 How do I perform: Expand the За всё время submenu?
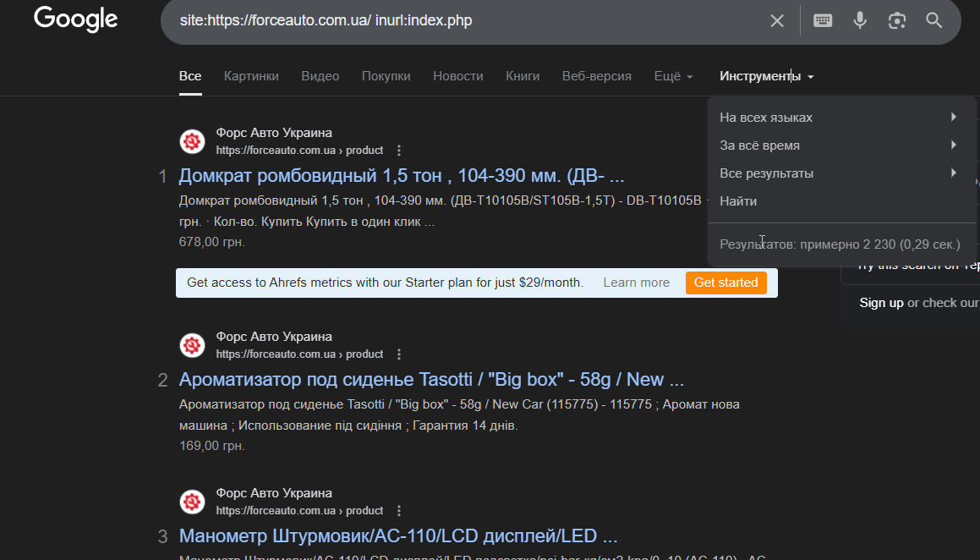842,145
